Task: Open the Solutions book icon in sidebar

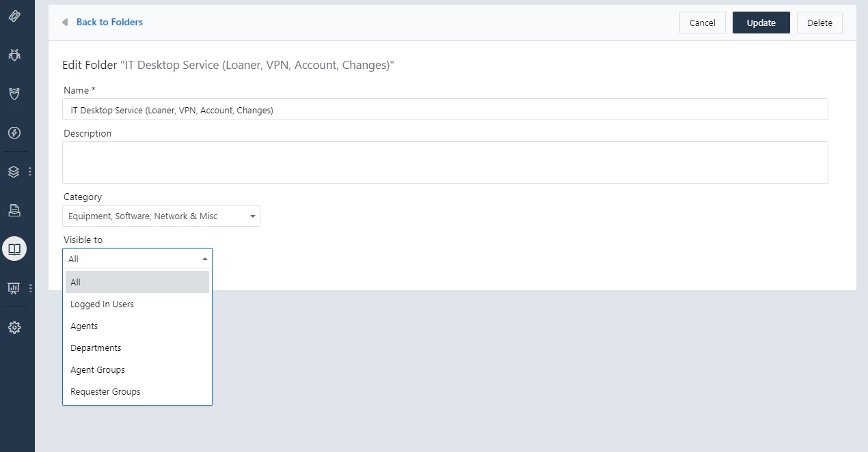Action: (x=14, y=249)
